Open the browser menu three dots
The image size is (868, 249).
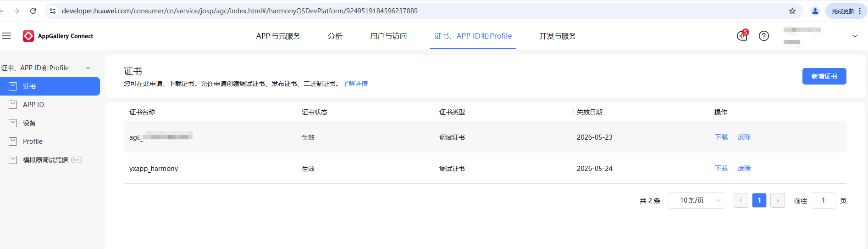[x=860, y=11]
